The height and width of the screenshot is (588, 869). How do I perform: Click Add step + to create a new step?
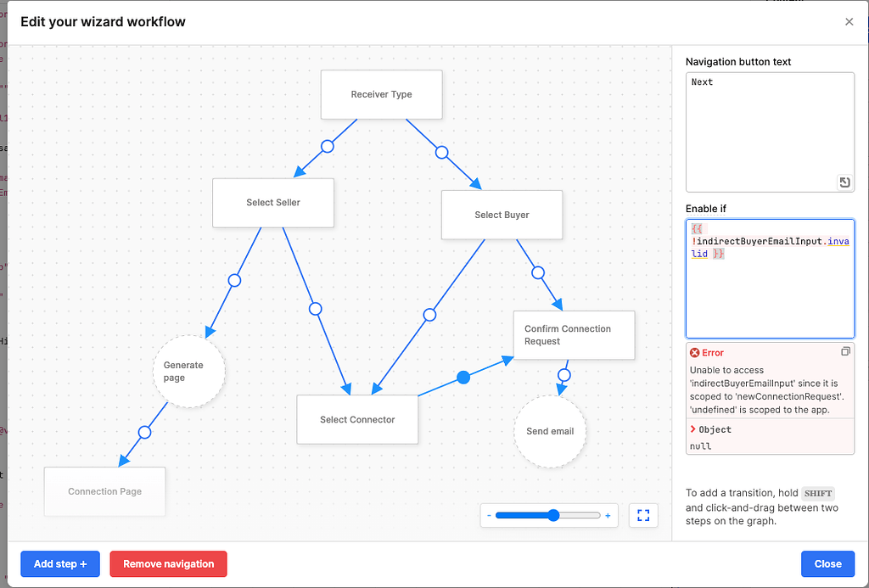59,563
